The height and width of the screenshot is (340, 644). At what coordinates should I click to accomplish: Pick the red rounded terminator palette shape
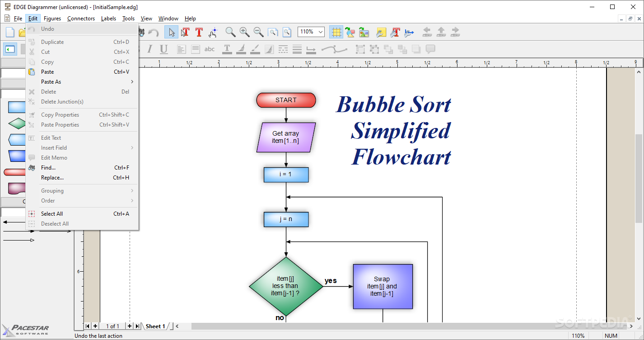click(14, 172)
